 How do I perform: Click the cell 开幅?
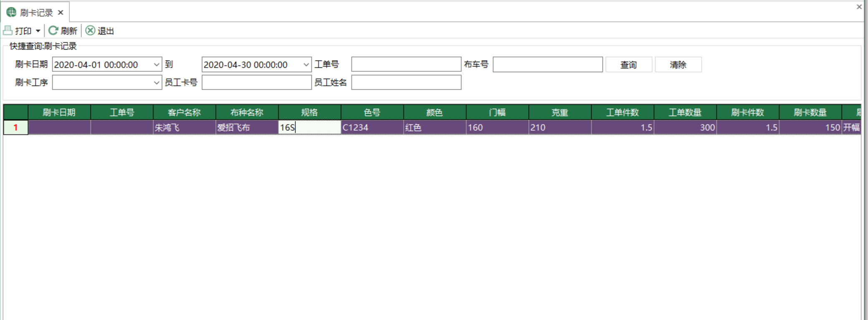coord(851,127)
